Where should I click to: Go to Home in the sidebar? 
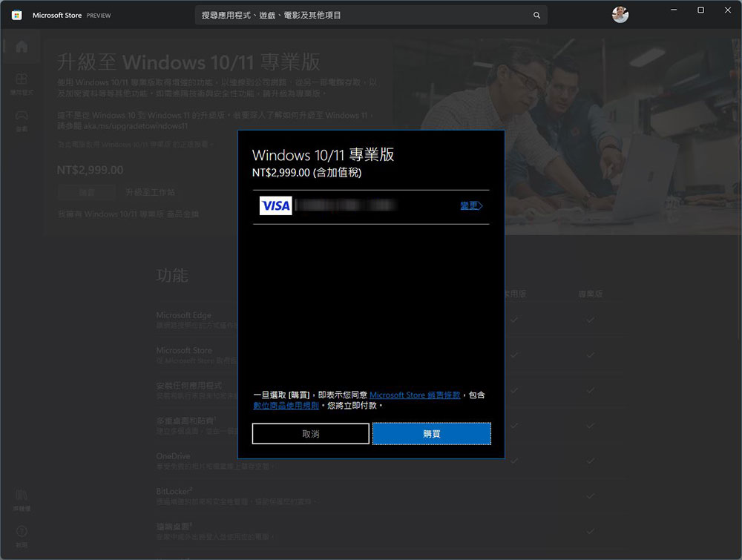pos(22,46)
